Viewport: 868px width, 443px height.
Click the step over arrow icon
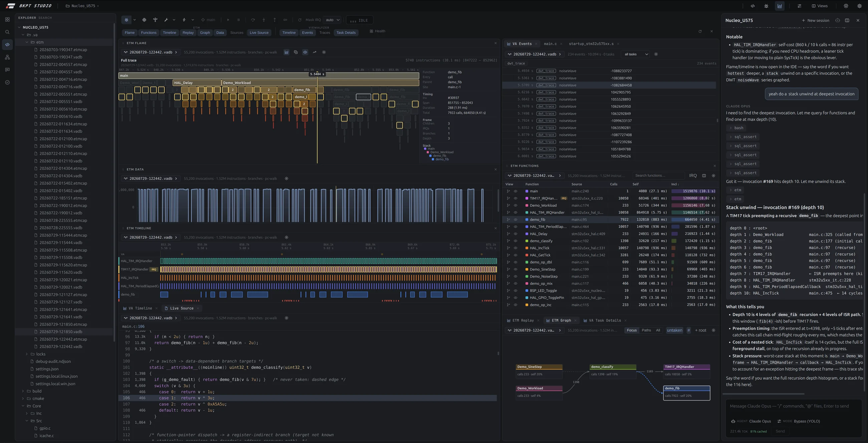(253, 20)
